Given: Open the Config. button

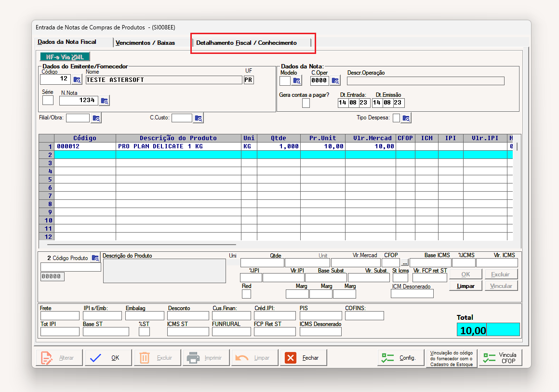Looking at the screenshot, I should (401, 358).
